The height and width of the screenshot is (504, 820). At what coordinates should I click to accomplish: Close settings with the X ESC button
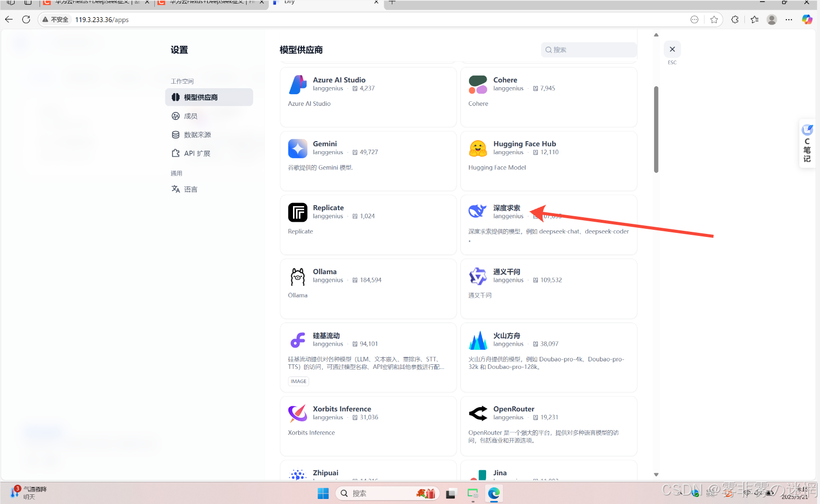point(672,49)
